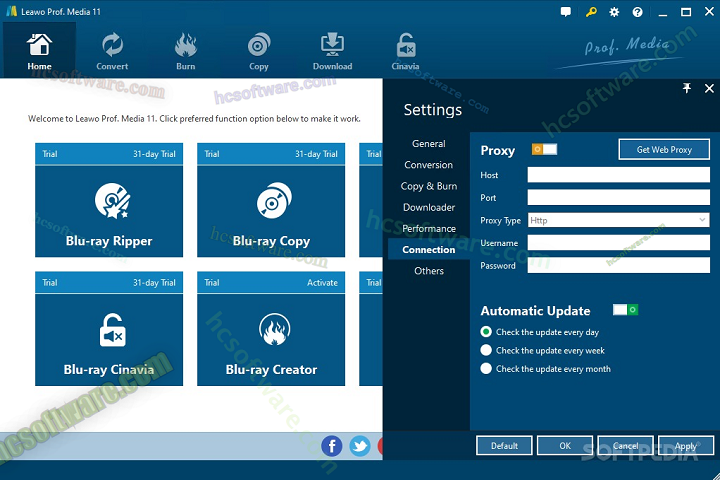Go to the Home tab
The image size is (720, 480).
click(39, 51)
